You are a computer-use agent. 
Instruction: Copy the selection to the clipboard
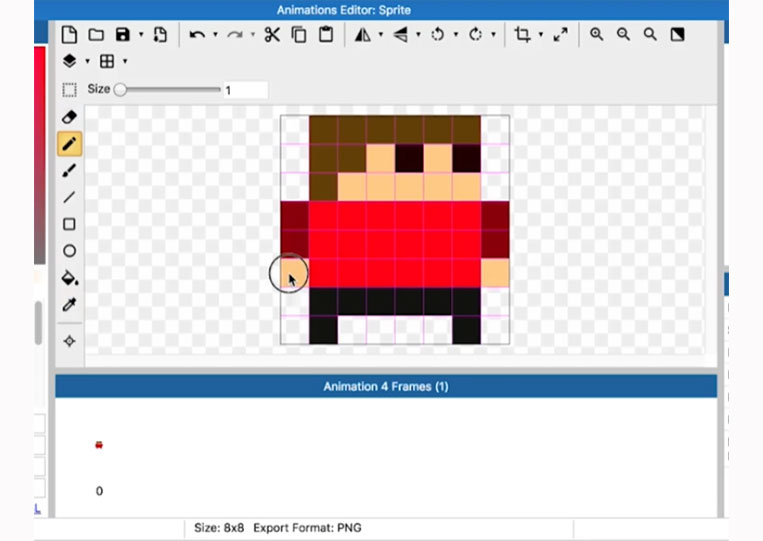pos(299,35)
